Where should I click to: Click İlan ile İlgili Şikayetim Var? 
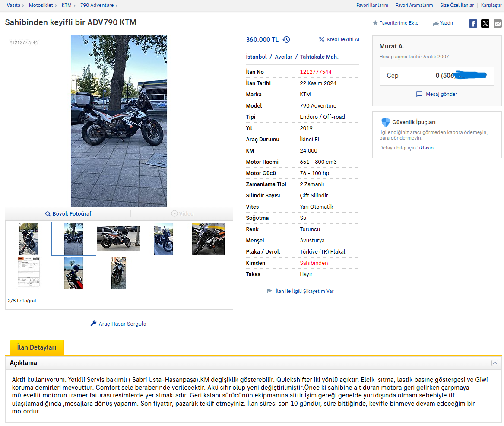click(x=304, y=291)
